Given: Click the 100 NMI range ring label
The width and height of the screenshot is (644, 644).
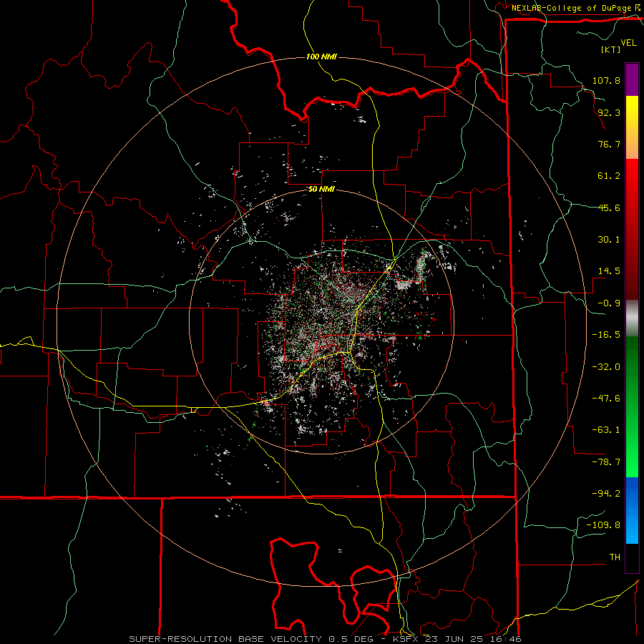Looking at the screenshot, I should pyautogui.click(x=321, y=57).
